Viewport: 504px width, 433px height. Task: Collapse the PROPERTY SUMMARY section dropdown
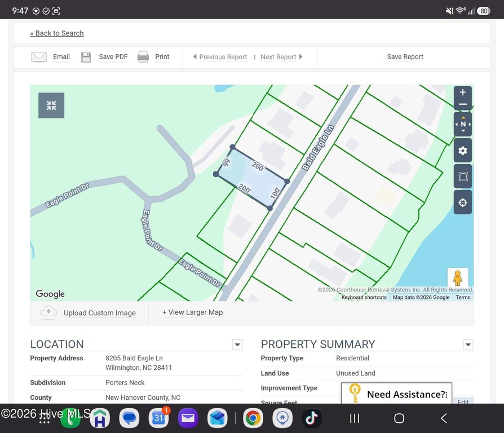tap(468, 344)
